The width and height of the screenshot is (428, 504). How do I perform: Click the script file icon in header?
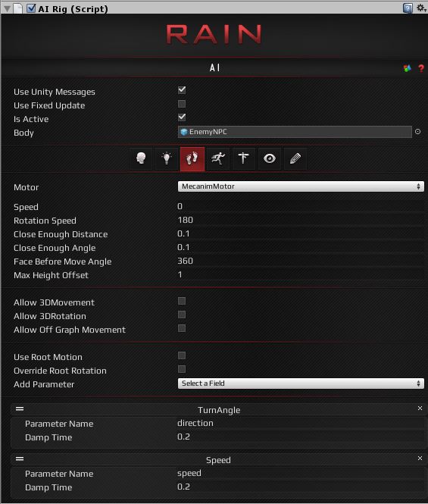point(17,8)
